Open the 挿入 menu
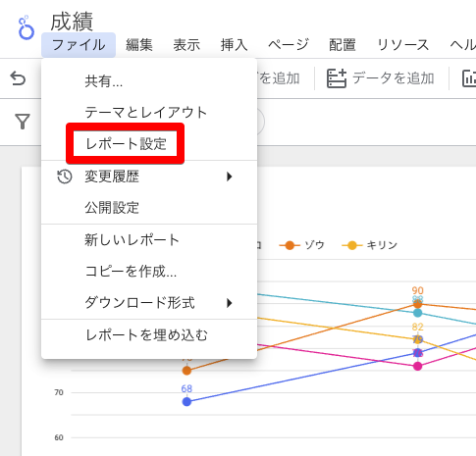 (235, 45)
